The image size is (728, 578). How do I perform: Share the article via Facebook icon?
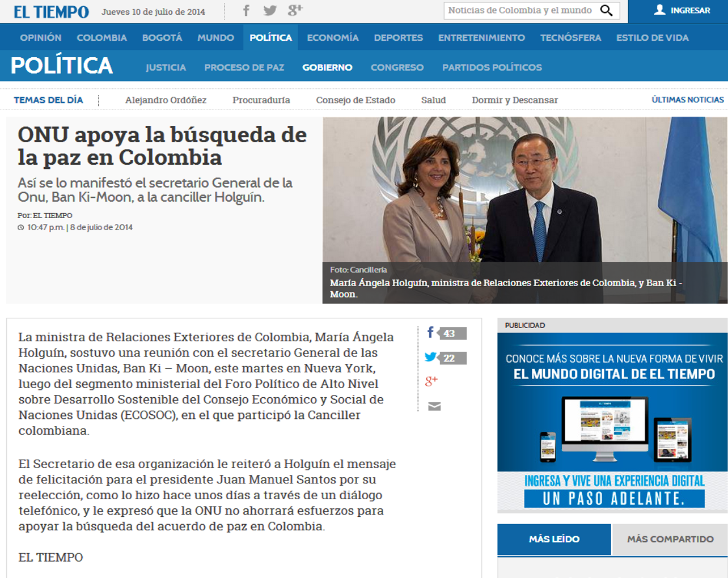click(430, 333)
